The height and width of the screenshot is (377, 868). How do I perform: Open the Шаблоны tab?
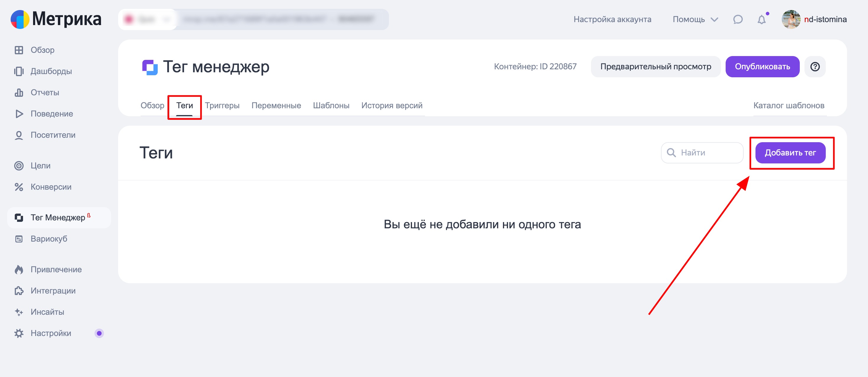[331, 105]
